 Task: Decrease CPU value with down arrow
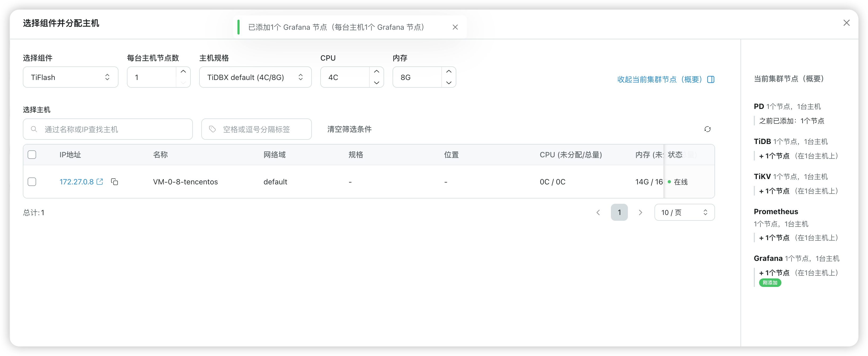376,83
